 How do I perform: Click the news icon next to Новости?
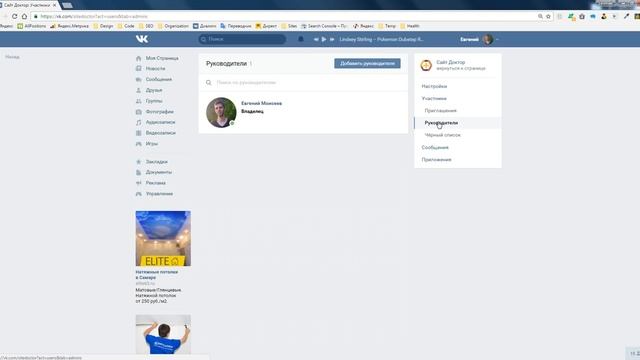click(x=138, y=69)
